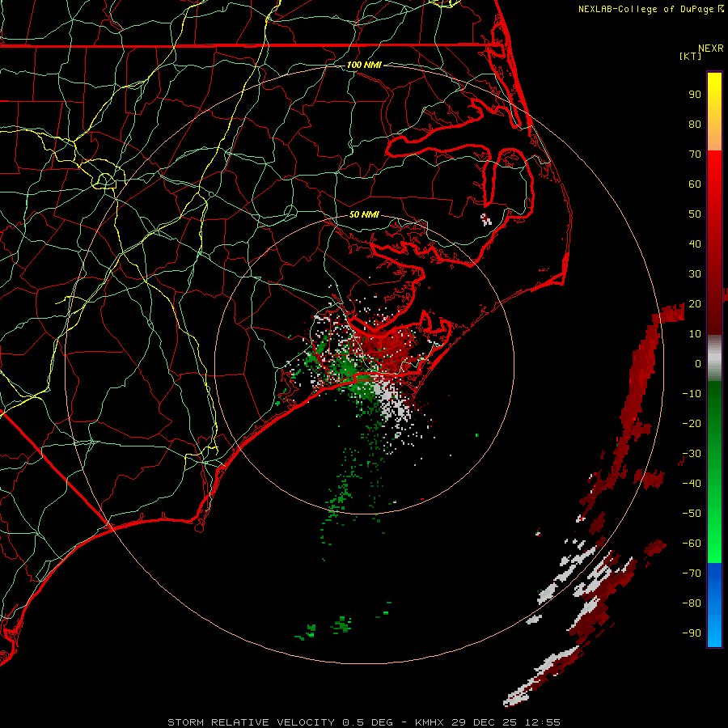Click the [KT] units label
This screenshot has height=728, width=728.
point(691,56)
